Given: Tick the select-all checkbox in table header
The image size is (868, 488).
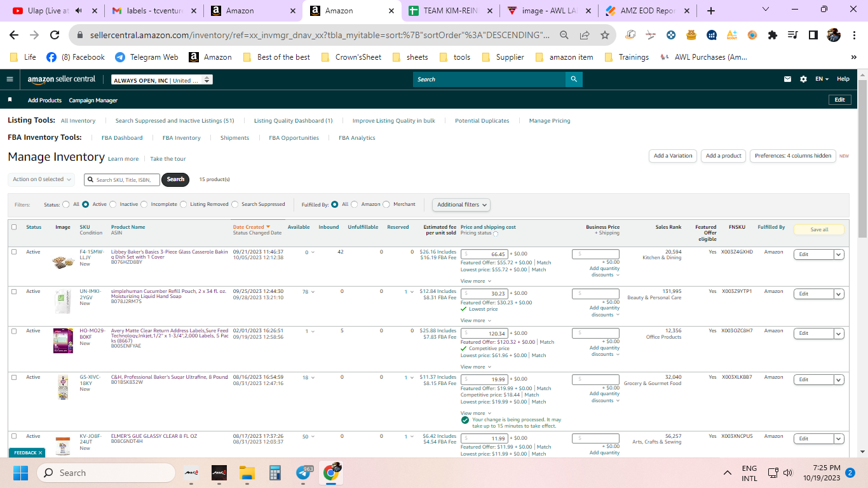Looking at the screenshot, I should coord(14,227).
